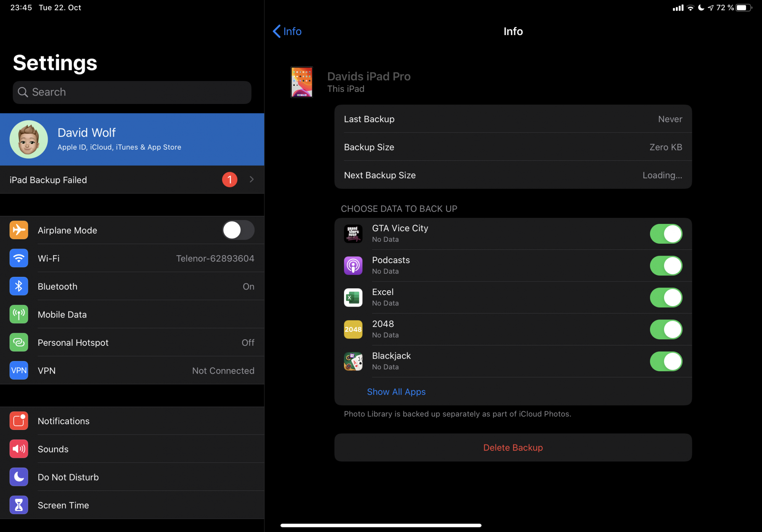Open Wi-Fi settings via its icon

(19, 258)
